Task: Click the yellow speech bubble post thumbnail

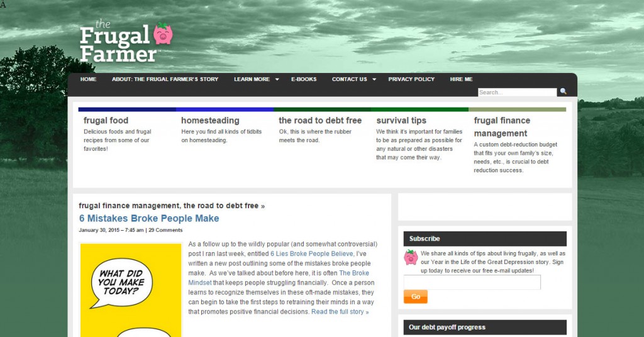Action: (131, 289)
